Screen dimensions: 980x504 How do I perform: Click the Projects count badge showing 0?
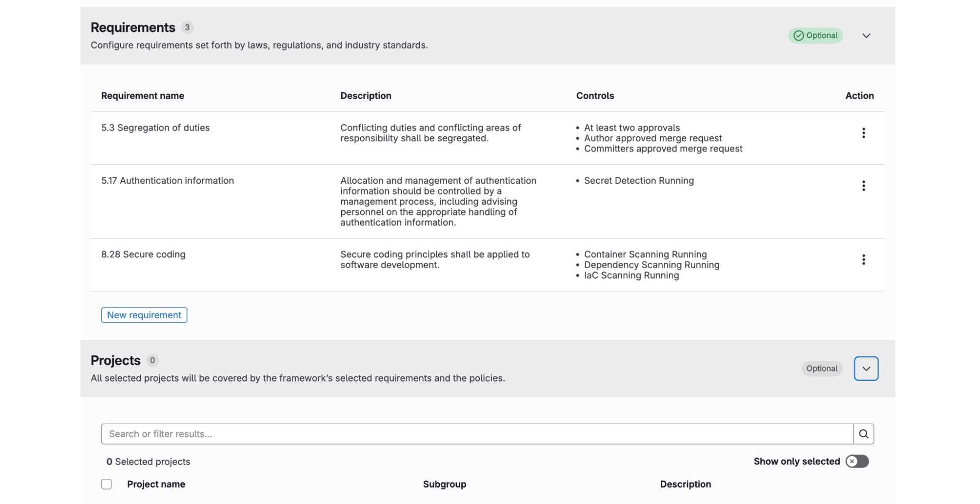coord(152,360)
